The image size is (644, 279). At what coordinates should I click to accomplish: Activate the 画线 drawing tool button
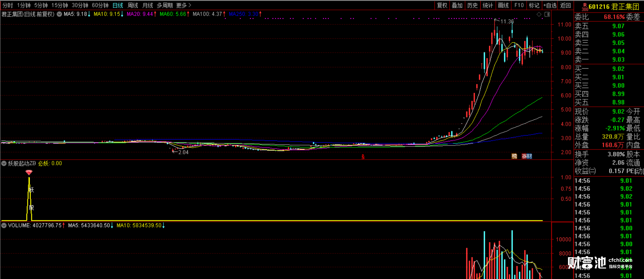503,5
